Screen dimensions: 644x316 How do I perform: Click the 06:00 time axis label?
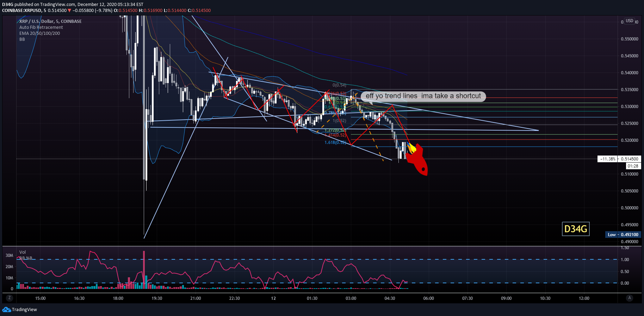[428, 298]
